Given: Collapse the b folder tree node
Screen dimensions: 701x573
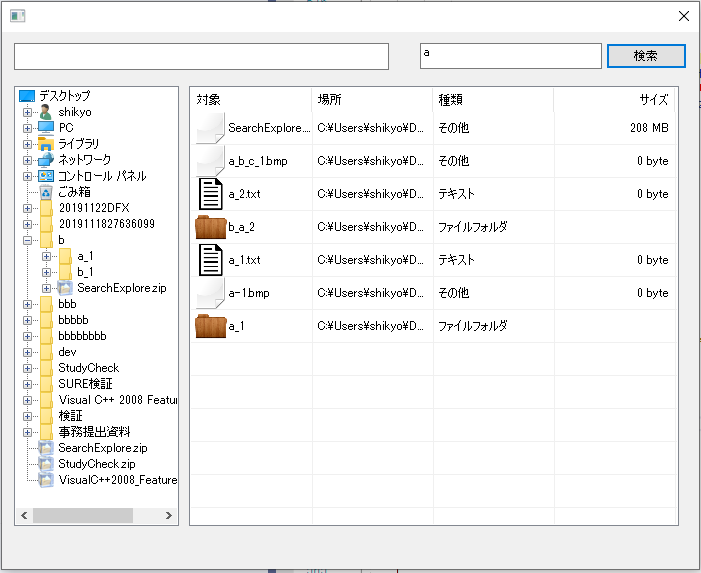Looking at the screenshot, I should (x=27, y=240).
